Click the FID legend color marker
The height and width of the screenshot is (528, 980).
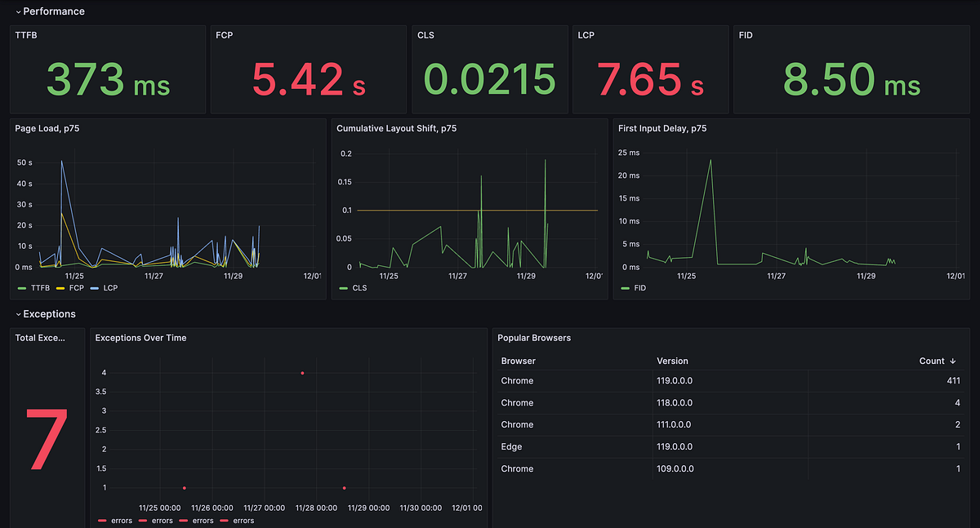coord(623,288)
